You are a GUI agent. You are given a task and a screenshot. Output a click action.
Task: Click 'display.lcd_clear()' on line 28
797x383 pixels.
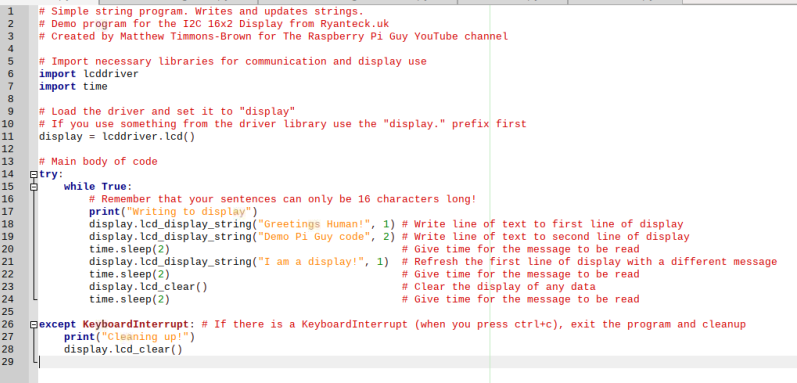point(123,349)
